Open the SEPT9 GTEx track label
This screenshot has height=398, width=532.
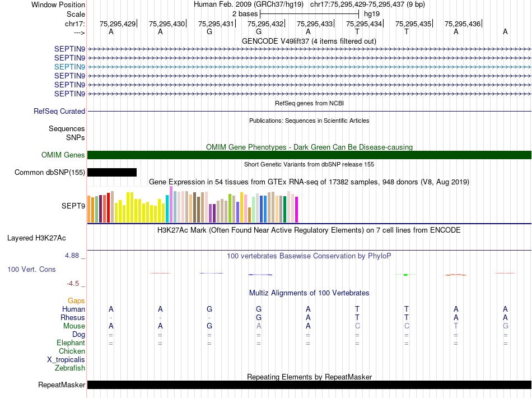pos(73,206)
